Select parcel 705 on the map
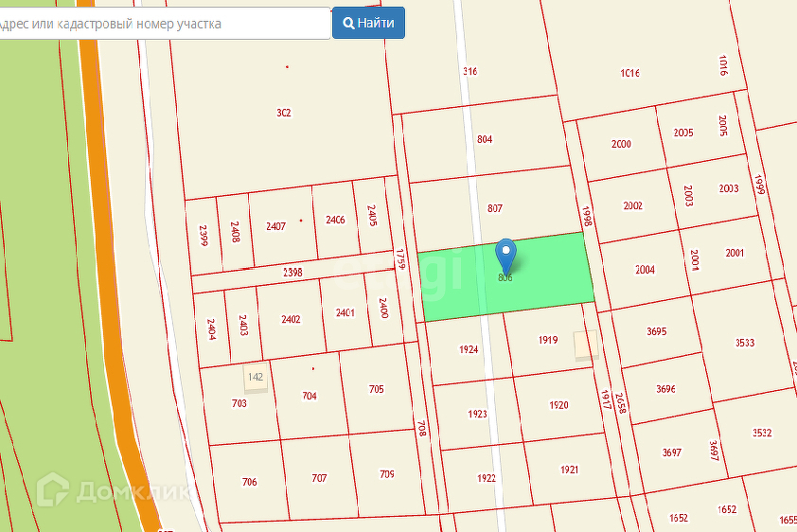Viewport: 797px width, 532px height. [x=376, y=389]
